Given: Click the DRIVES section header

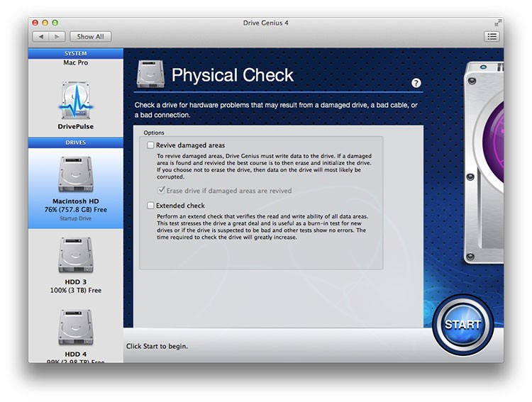Looking at the screenshot, I should 76,143.
